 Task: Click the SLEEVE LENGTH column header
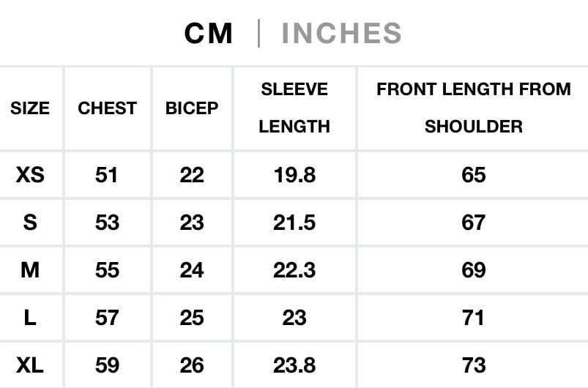click(294, 108)
